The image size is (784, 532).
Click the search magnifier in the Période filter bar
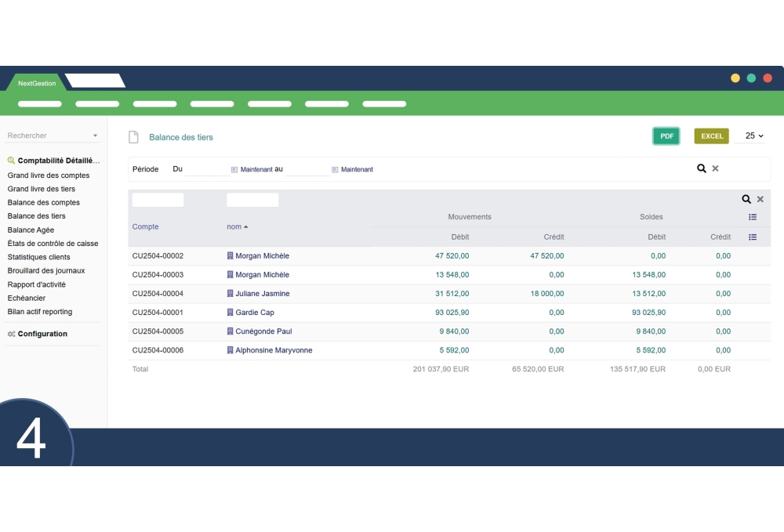tap(702, 168)
